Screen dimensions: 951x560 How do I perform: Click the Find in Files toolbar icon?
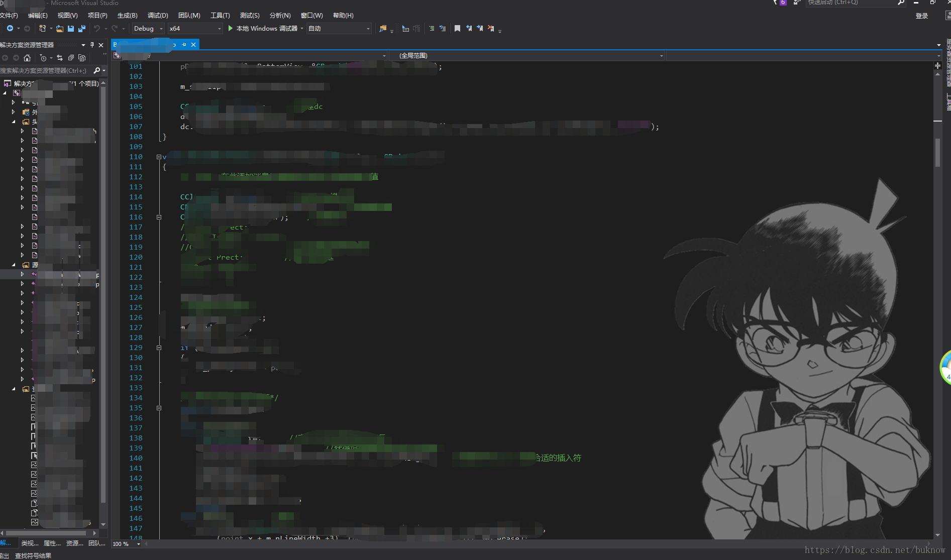click(383, 28)
